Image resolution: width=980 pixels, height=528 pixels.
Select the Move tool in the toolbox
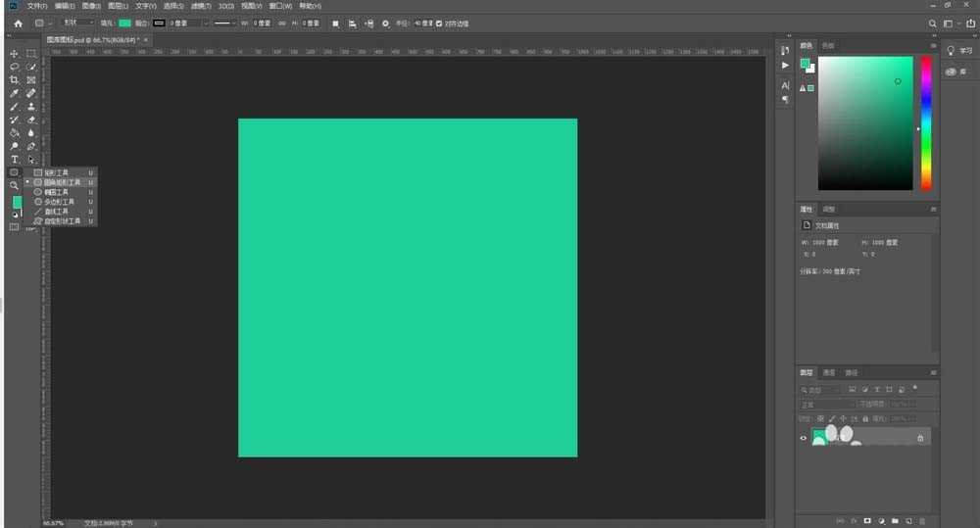click(x=15, y=53)
